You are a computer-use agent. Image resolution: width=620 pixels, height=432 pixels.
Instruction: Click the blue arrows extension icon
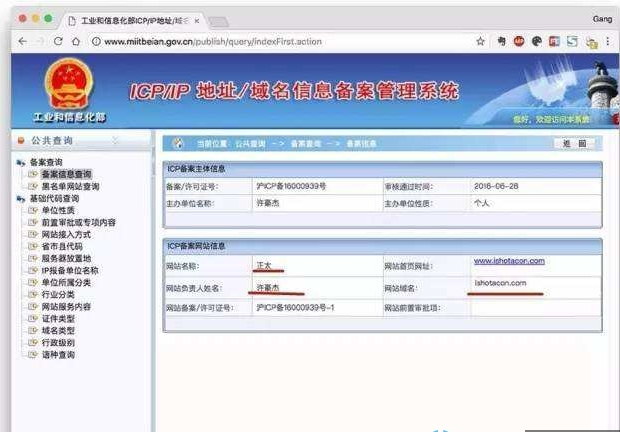pos(572,41)
